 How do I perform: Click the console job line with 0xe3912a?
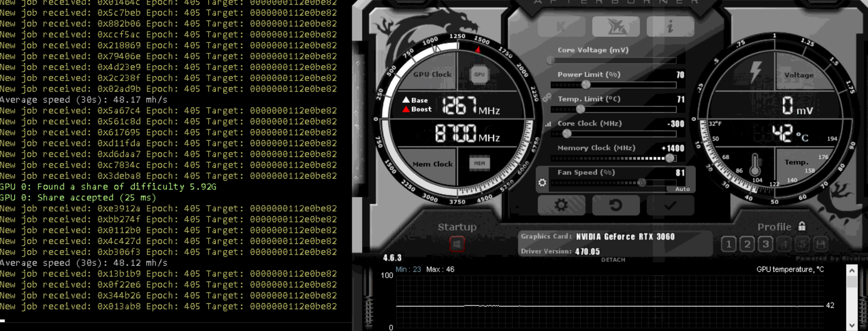click(x=168, y=209)
